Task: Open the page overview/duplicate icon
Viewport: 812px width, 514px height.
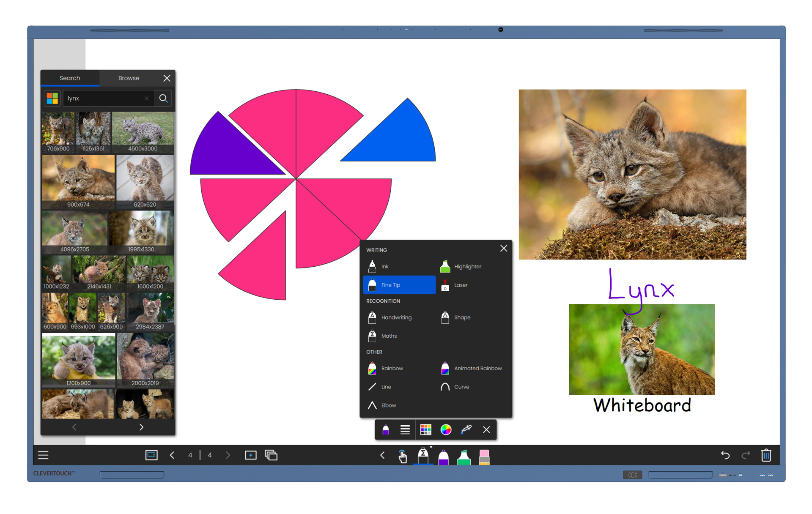Action: pos(271,455)
